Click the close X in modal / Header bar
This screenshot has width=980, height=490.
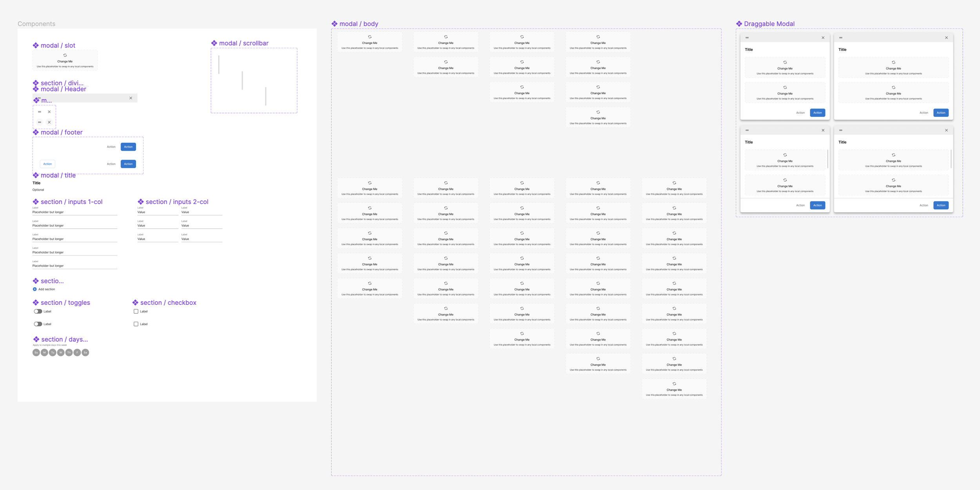pos(131,98)
